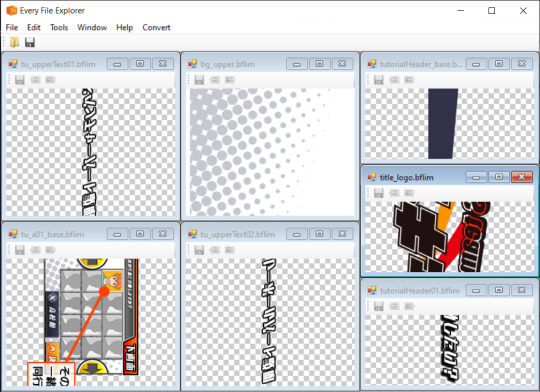Click save icon in bg_upper.bflim window

(199, 80)
